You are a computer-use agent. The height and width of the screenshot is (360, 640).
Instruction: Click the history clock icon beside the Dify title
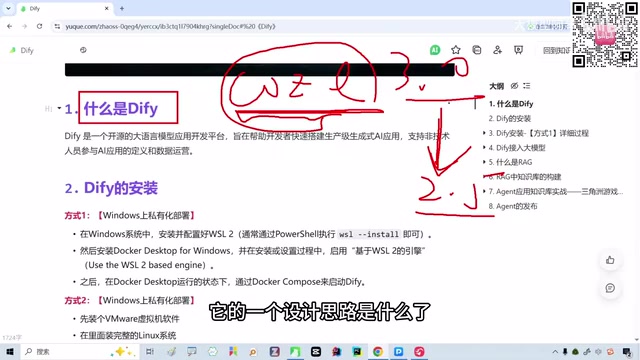tap(83, 50)
